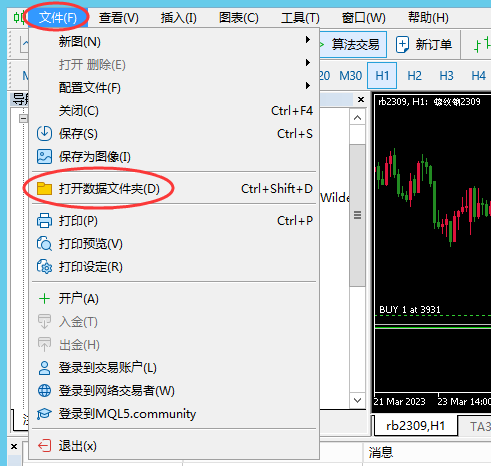Switch the chart to the H4 timeframe

click(478, 76)
